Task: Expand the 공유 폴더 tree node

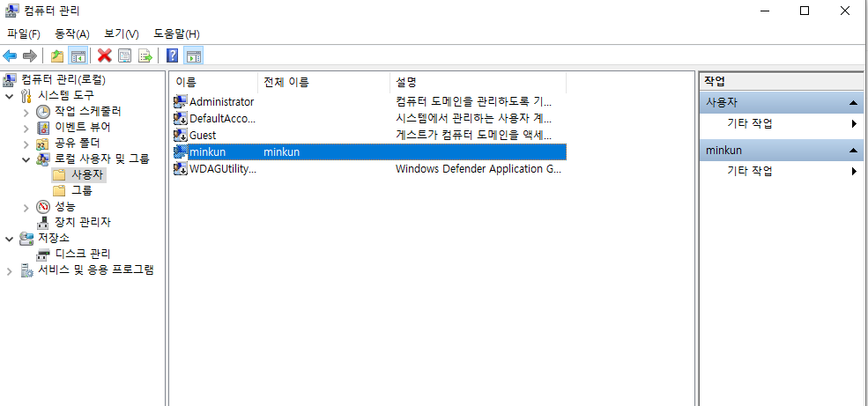Action: [x=26, y=144]
